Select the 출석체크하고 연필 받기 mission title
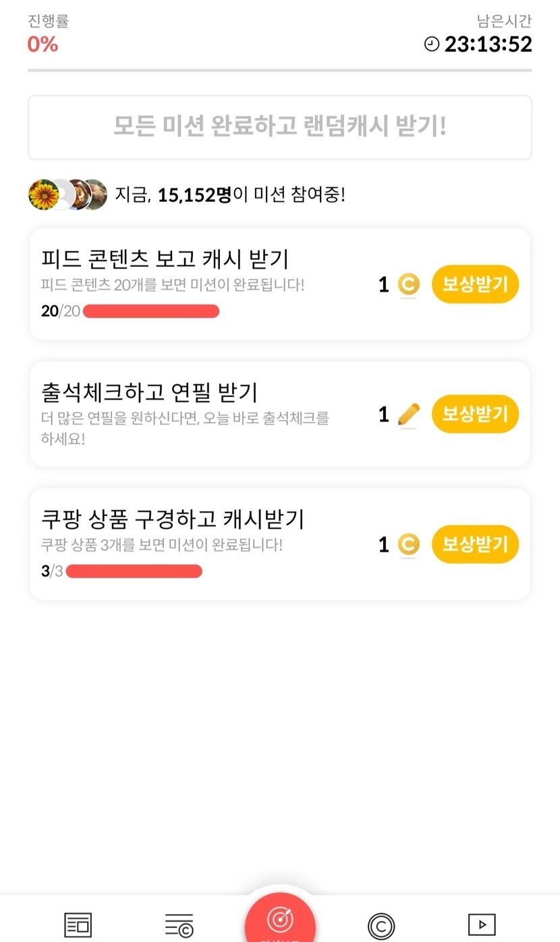Screen dimensions: 560x942 (x=150, y=392)
